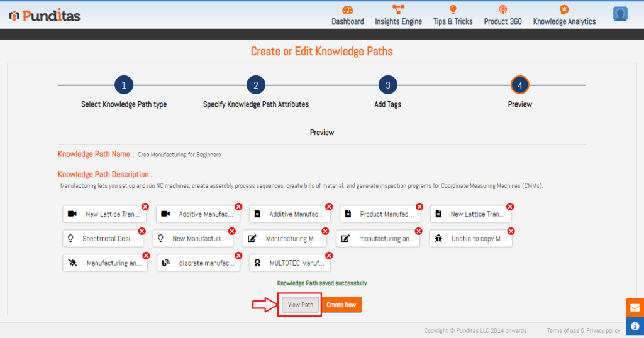Click the Punditas logo
Screen dimensions: 644x338
pyautogui.click(x=45, y=16)
